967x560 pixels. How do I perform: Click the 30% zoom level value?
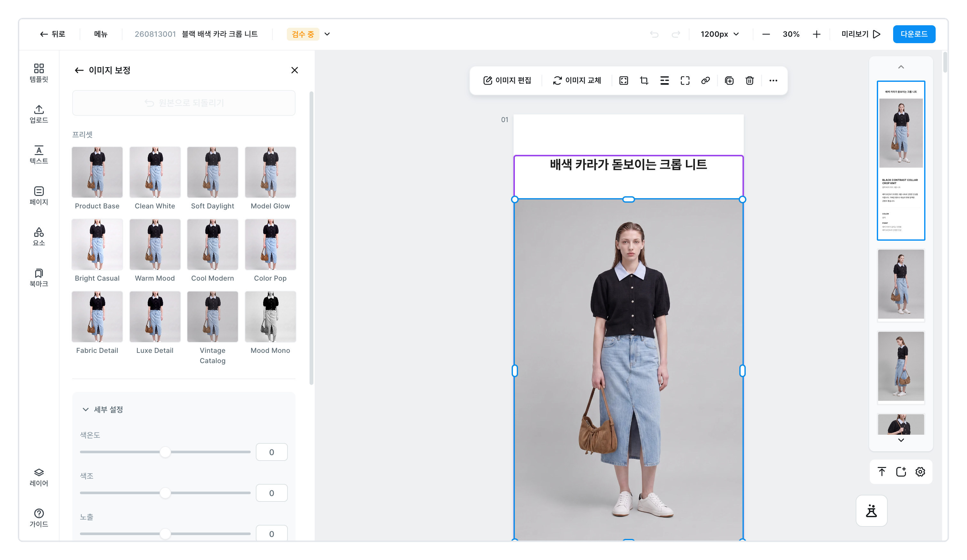[791, 34]
